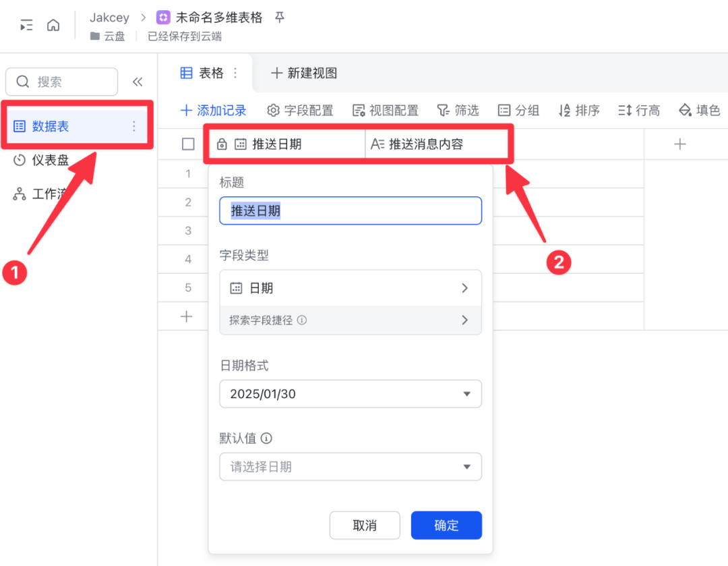
Task: Go to the home page icon
Action: tap(53, 25)
